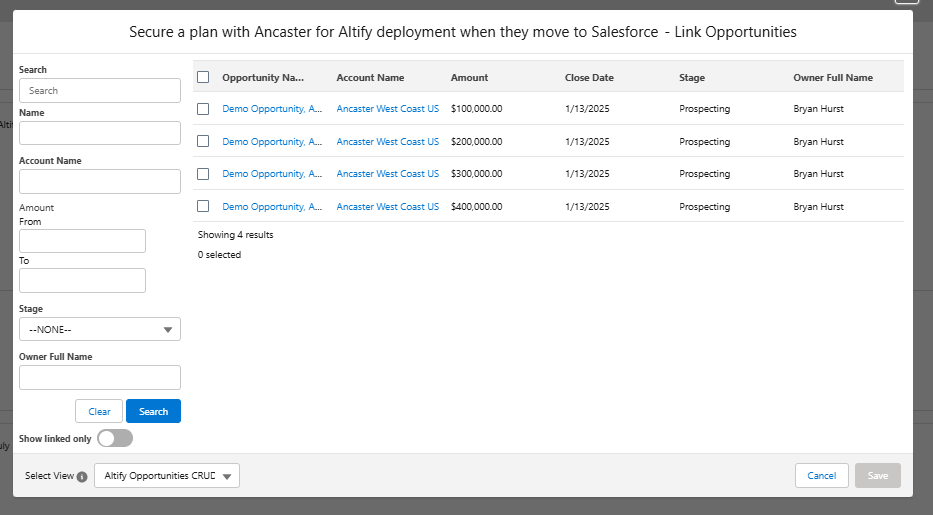
Task: Select the $200,000.00 opportunity checkbox
Action: [203, 141]
